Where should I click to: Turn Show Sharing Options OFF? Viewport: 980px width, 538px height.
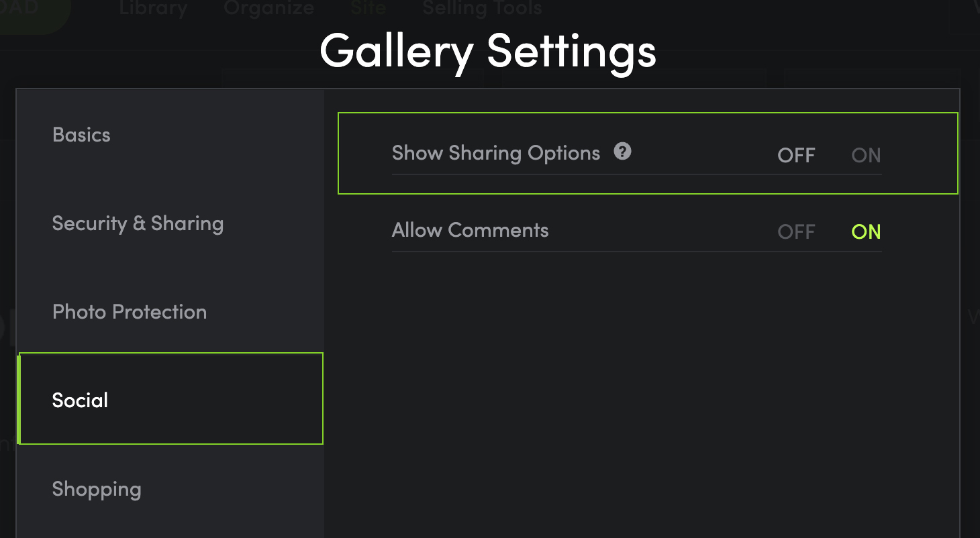click(x=796, y=155)
